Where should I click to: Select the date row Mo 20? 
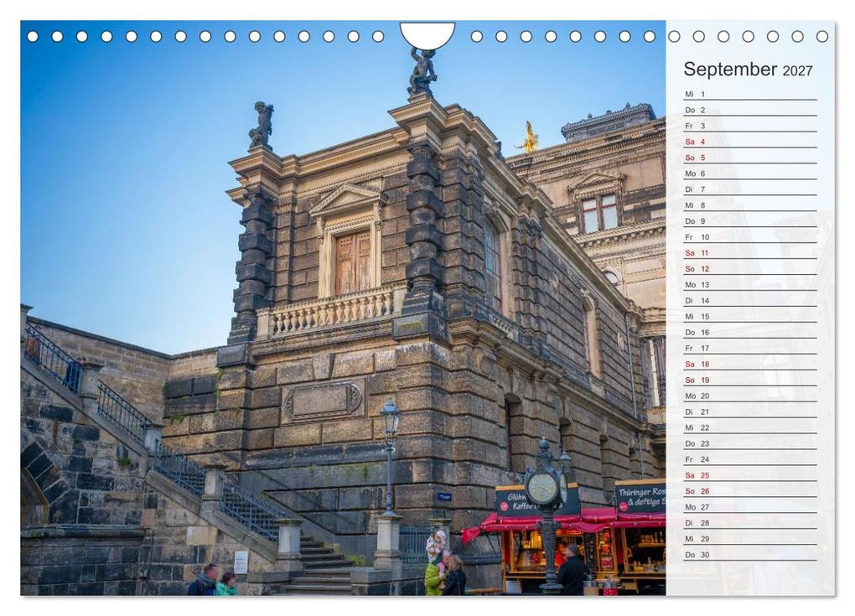pyautogui.click(x=749, y=396)
